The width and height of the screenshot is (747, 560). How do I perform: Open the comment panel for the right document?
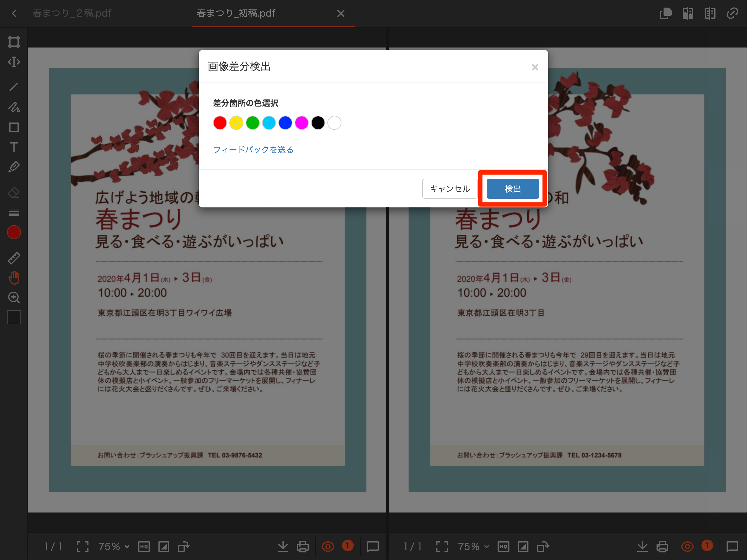pos(733,547)
